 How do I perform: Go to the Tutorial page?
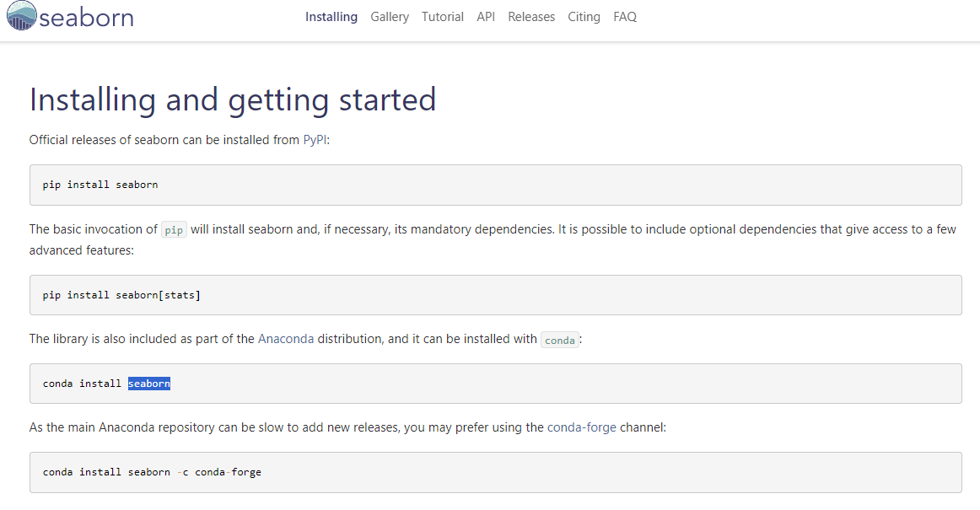click(443, 17)
